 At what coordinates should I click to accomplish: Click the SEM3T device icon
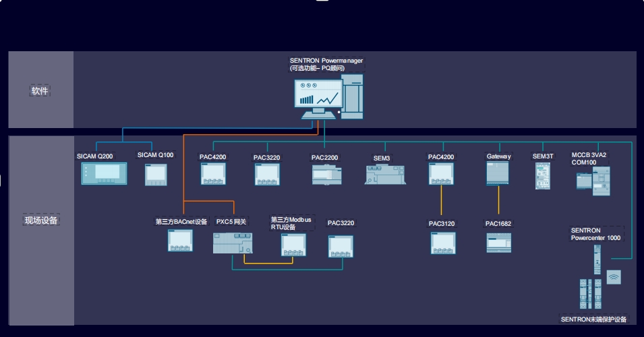pos(543,176)
